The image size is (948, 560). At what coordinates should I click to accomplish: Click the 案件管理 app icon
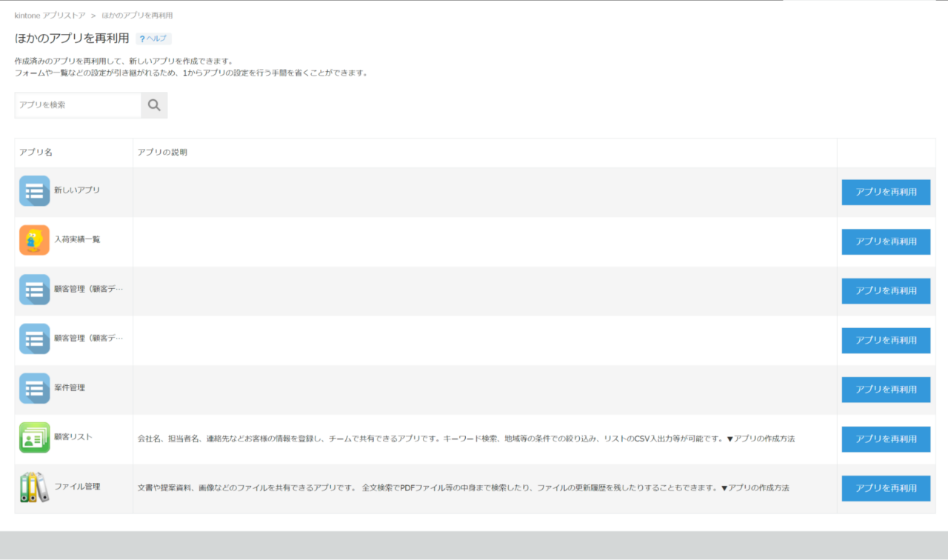(34, 387)
